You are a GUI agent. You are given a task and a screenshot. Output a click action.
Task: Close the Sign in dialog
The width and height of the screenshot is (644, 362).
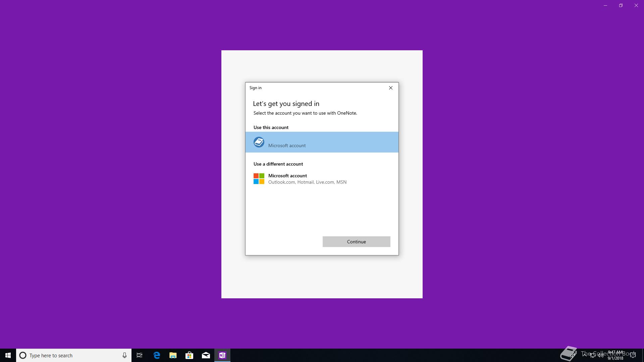(x=390, y=88)
